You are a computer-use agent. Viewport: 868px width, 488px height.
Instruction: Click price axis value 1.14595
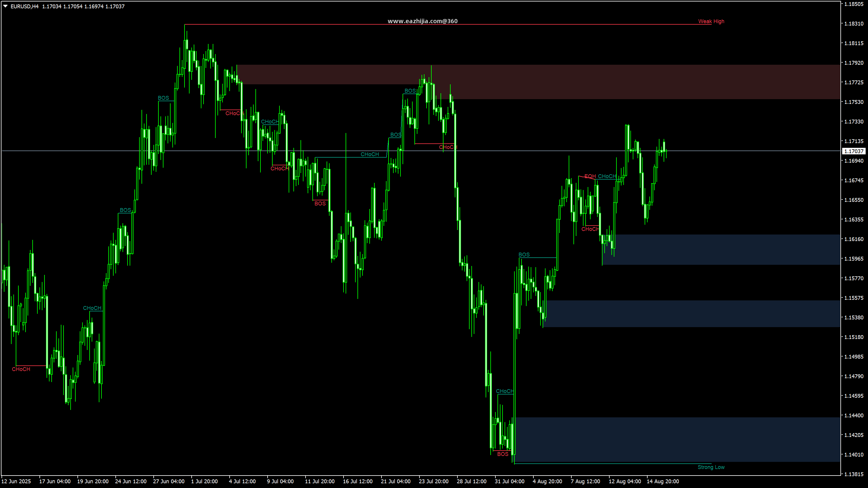pyautogui.click(x=854, y=396)
